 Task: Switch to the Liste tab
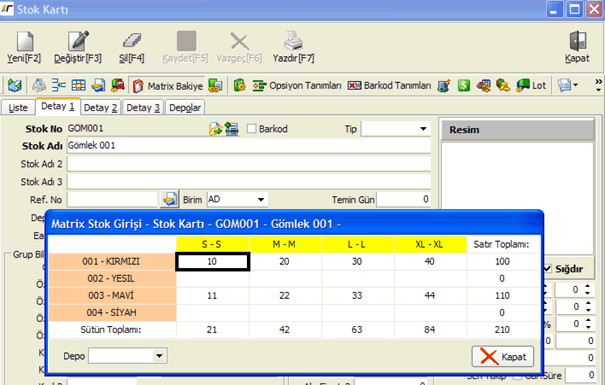click(18, 108)
